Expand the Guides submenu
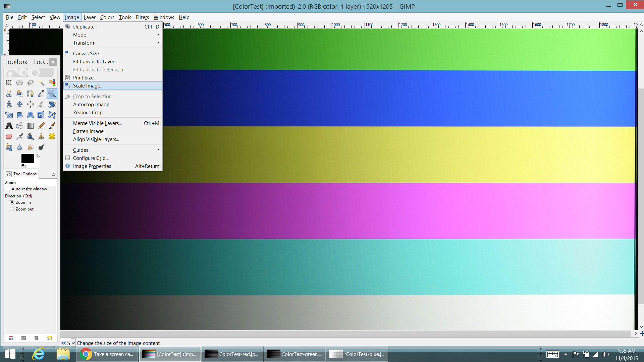Image resolution: width=644 pixels, height=362 pixels. [x=113, y=150]
